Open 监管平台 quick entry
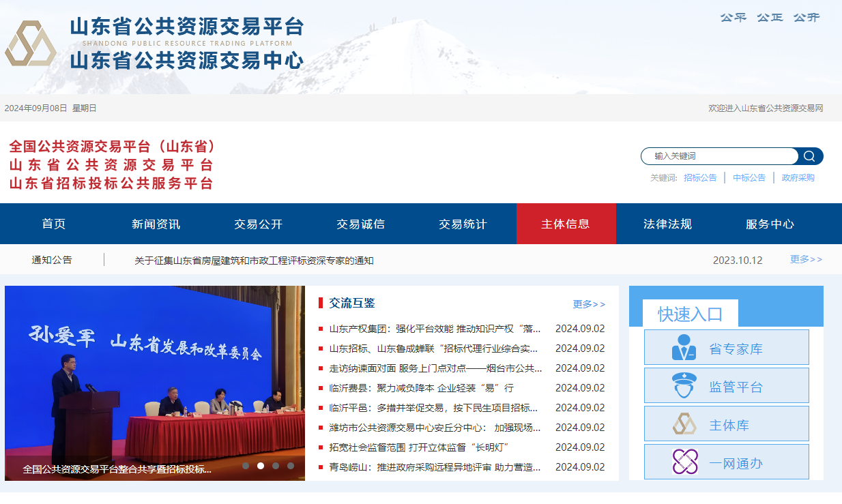Screen dimensions: 842x504 726,385
